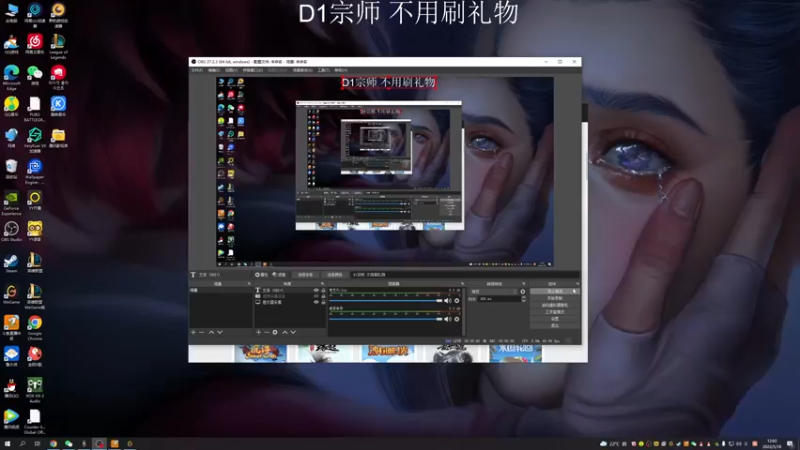800x450 pixels.
Task: Move source down in Sources panel
Action: pos(293,333)
